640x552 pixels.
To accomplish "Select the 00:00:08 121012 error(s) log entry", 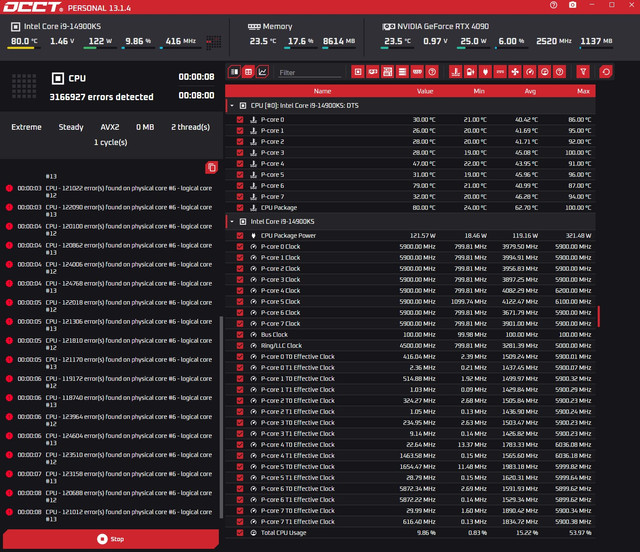I will [x=110, y=515].
